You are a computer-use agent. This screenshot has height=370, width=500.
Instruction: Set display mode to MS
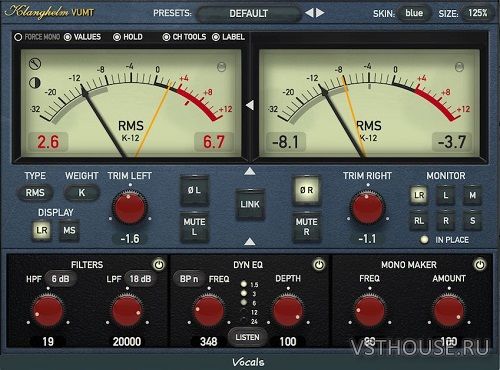(69, 230)
